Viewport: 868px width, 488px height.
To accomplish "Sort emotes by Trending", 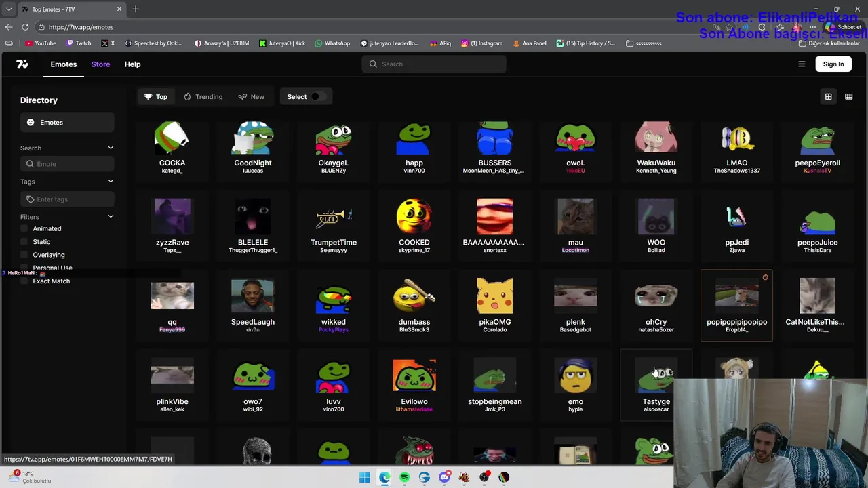I will click(203, 96).
